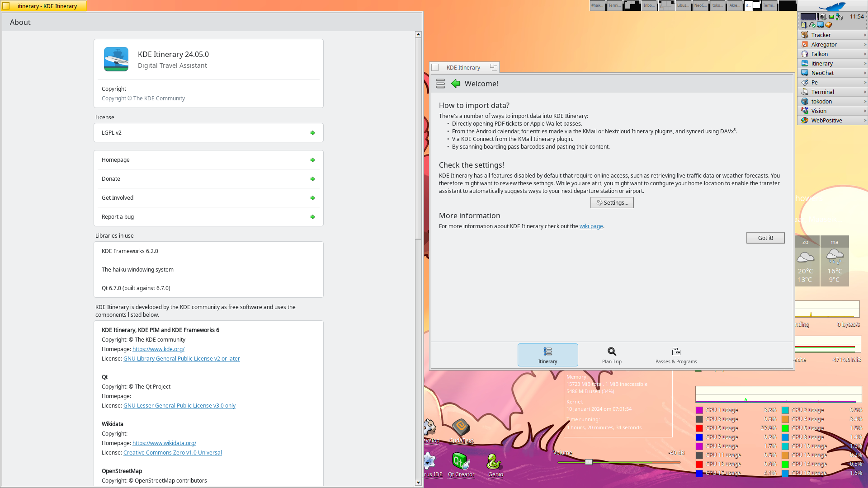The image size is (868, 488).
Task: Click the Terminal icon in the Deskbar
Action: 805,92
